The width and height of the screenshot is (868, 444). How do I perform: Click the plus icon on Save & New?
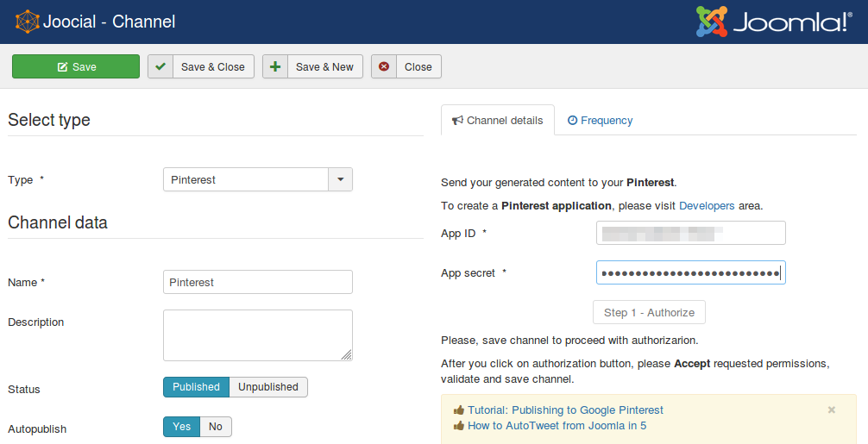click(x=275, y=66)
